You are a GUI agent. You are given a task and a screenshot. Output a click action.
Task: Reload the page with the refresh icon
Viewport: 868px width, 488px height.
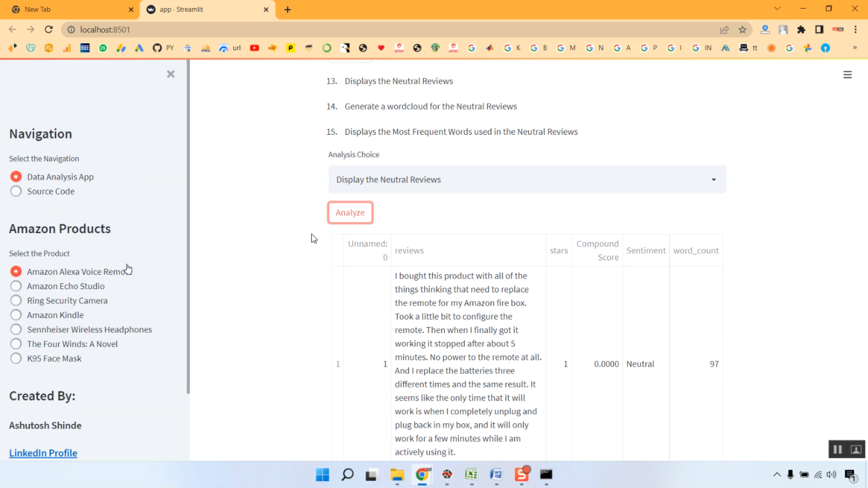point(49,29)
